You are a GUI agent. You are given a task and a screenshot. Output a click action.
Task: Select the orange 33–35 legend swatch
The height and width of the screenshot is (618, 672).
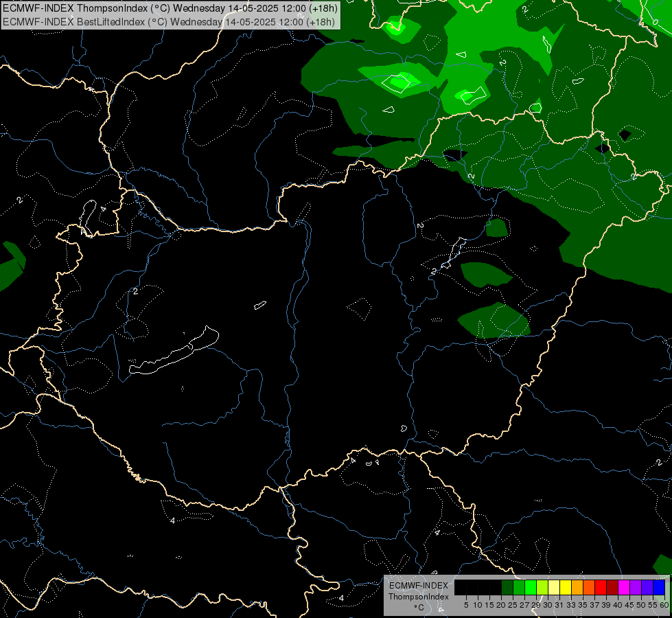click(x=577, y=587)
